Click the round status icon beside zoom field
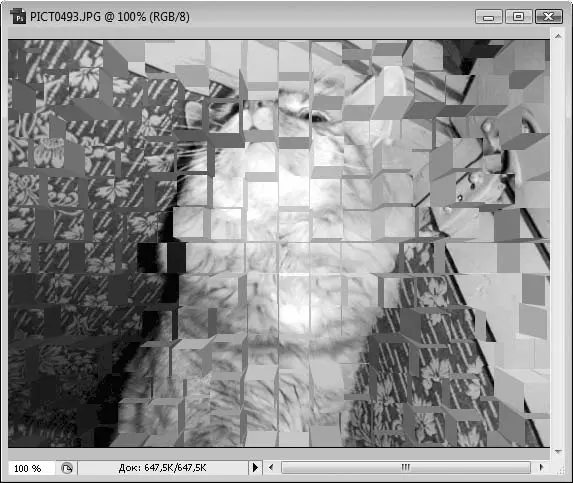 pos(67,468)
